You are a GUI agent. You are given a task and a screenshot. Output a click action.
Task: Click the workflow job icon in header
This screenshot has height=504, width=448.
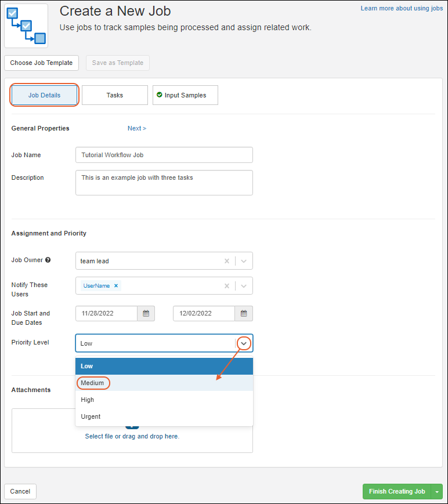26,26
